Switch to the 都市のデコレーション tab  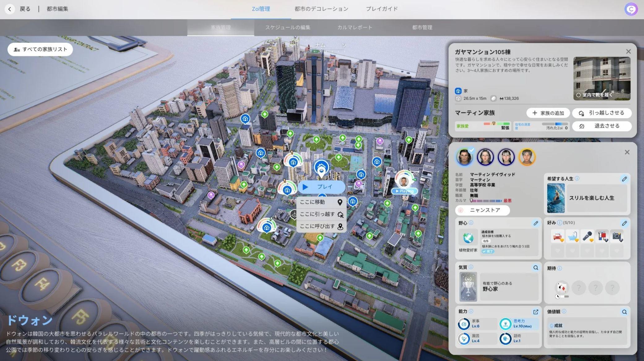pyautogui.click(x=321, y=9)
